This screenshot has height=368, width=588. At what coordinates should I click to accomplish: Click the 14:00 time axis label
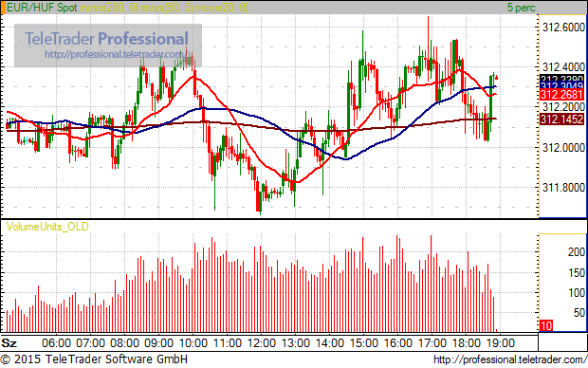pyautogui.click(x=330, y=343)
